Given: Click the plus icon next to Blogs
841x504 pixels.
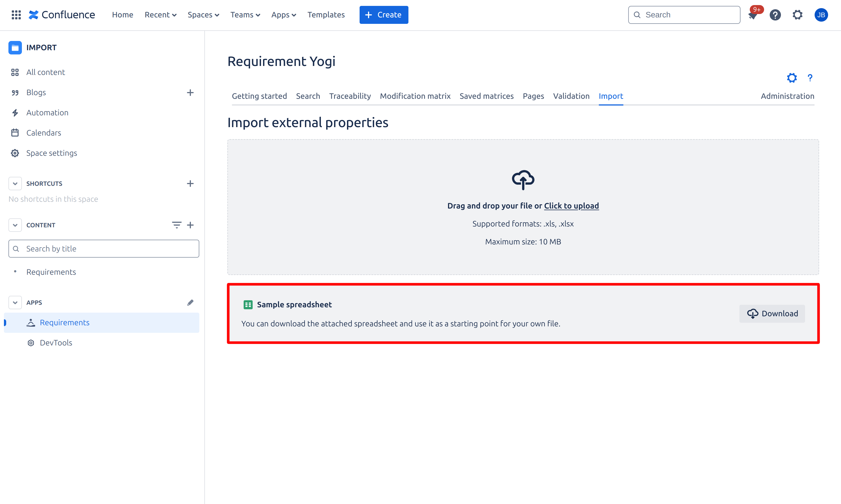Looking at the screenshot, I should pyautogui.click(x=190, y=92).
